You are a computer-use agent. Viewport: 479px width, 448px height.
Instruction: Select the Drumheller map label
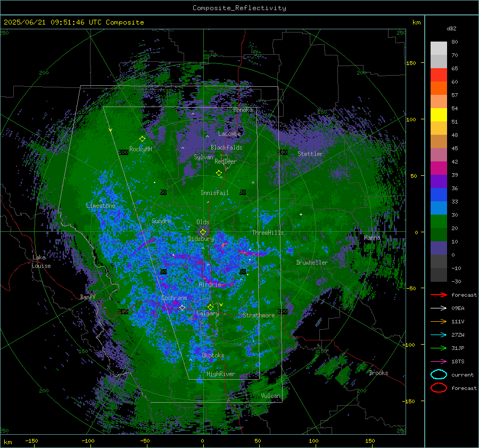(x=311, y=263)
